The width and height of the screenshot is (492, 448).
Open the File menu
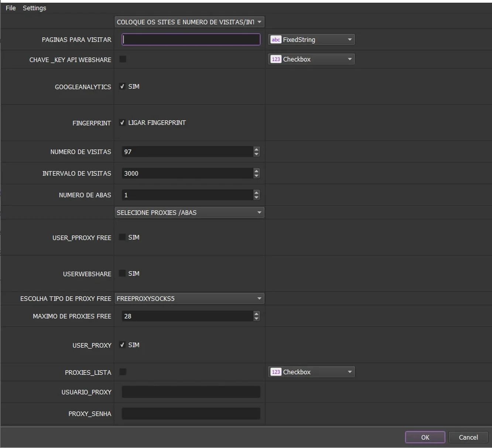point(11,8)
